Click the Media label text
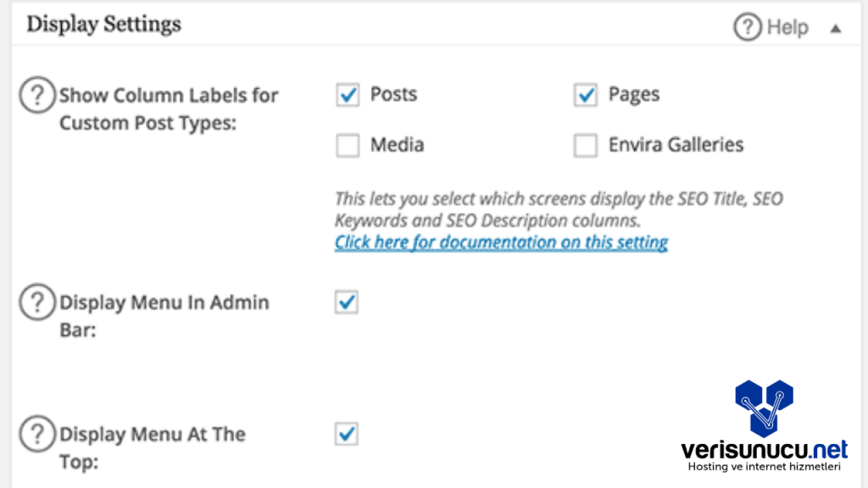 coord(397,145)
